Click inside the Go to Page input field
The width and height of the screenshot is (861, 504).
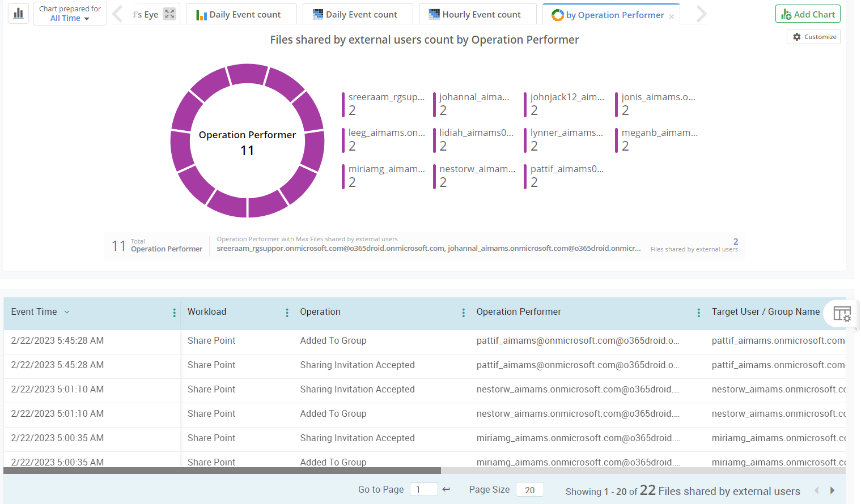[x=423, y=489]
